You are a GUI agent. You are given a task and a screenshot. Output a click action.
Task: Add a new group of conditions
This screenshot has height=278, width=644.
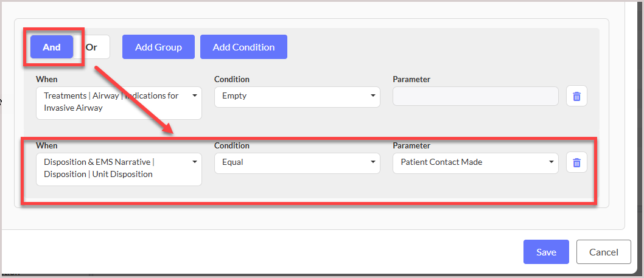coord(158,47)
